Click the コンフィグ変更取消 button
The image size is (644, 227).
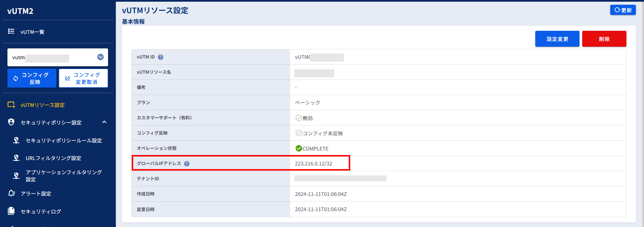(83, 78)
